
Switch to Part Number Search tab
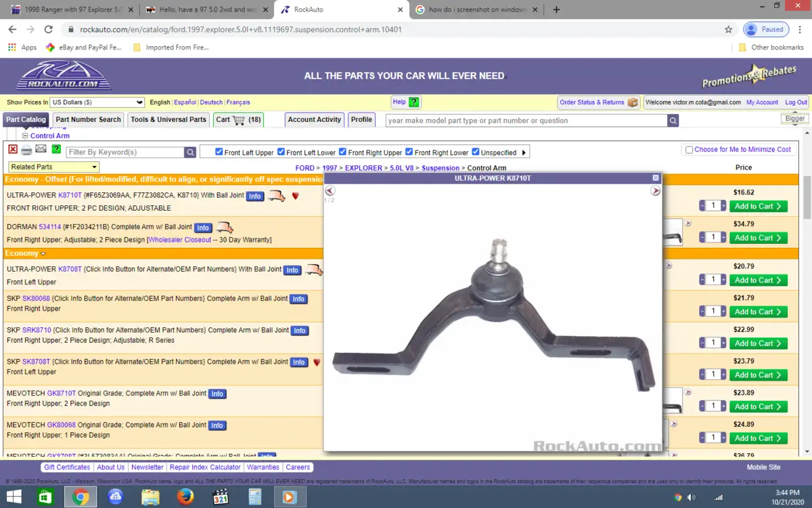(89, 120)
